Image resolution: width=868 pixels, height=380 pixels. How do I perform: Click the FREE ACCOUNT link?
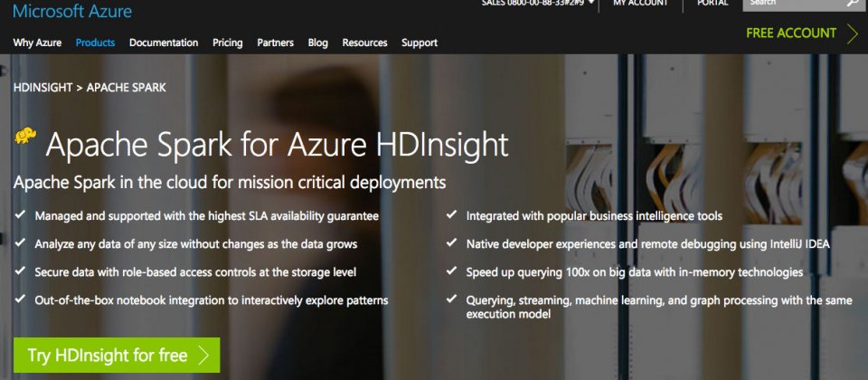(791, 33)
